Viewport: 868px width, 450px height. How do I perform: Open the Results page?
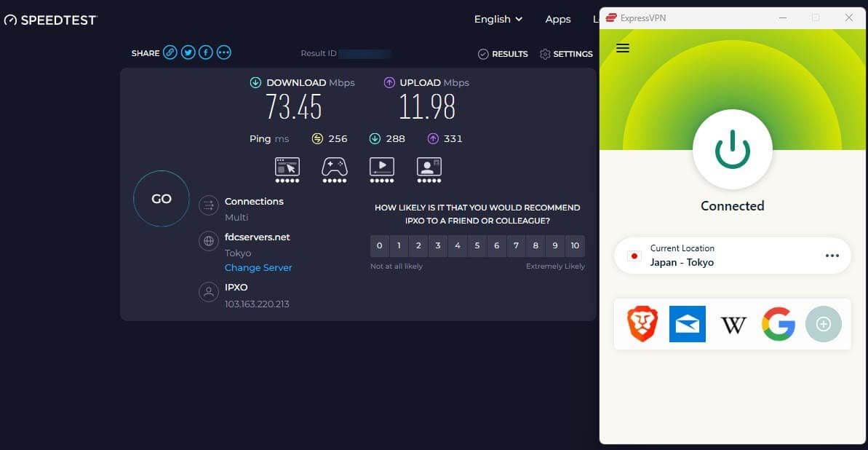point(503,54)
